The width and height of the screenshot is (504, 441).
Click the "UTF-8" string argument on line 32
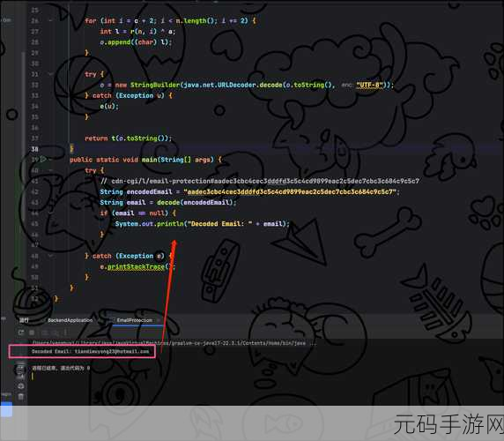(369, 85)
